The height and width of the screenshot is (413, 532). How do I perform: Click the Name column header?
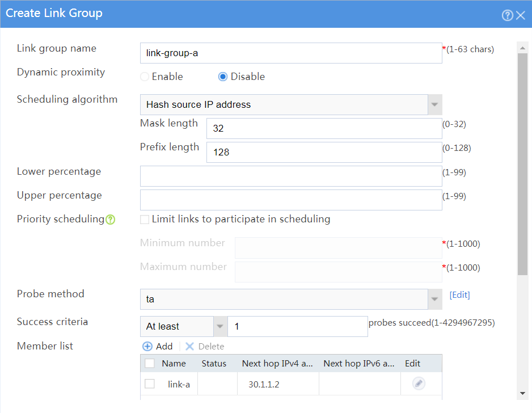pyautogui.click(x=174, y=364)
